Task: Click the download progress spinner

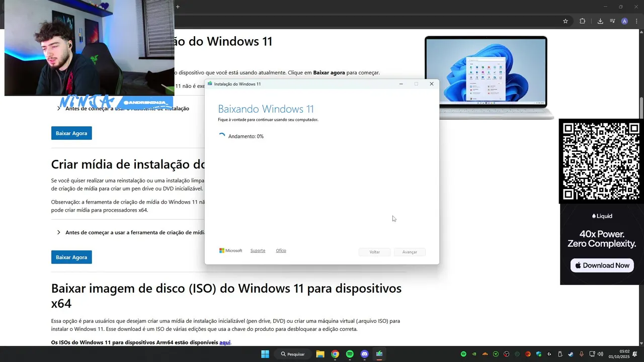Action: point(221,136)
